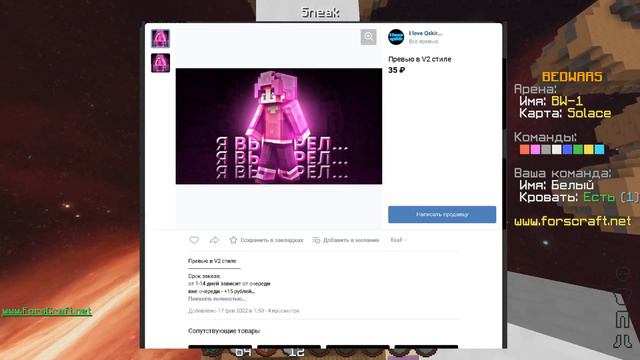Viewport: 640px width, 360px height.
Task: Click 'Написать продавцу' blue button
Action: click(442, 214)
